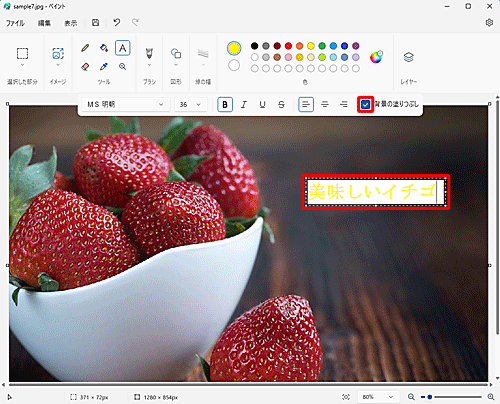
Task: Click the zoom out magnifier icon
Action: point(411,397)
